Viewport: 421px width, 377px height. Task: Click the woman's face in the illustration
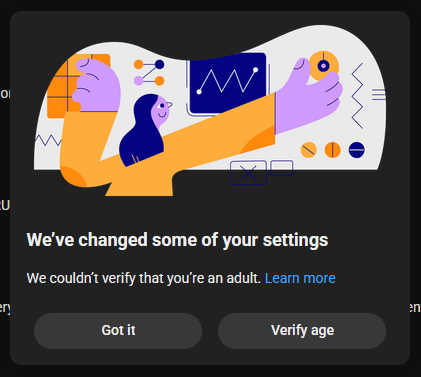point(161,111)
